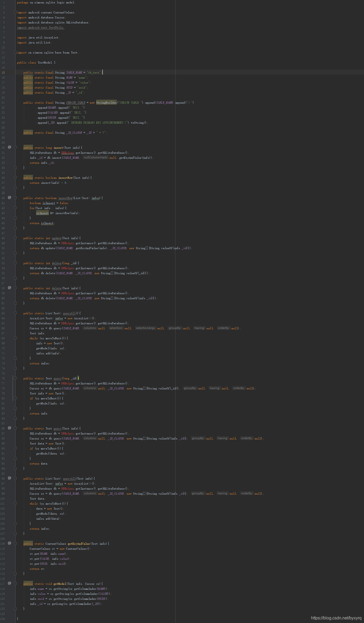The width and height of the screenshot is (364, 623).
Task: Collapse the getModel method fold
Action: coord(15,583)
